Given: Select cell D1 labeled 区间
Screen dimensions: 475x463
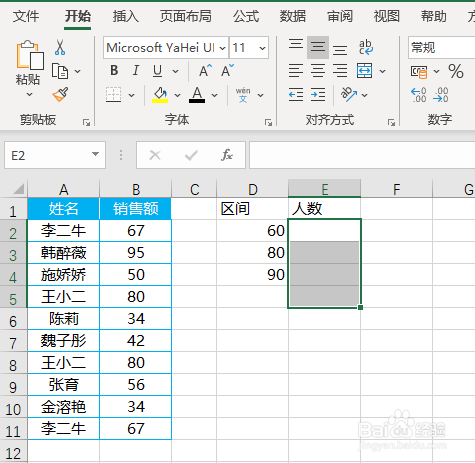Looking at the screenshot, I should pyautogui.click(x=252, y=209).
